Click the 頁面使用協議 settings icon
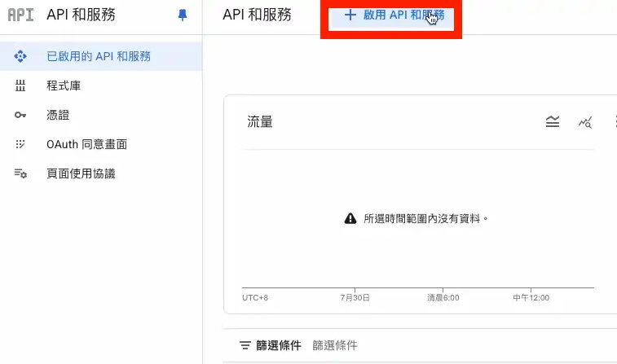The width and height of the screenshot is (617, 364). pyautogui.click(x=20, y=173)
